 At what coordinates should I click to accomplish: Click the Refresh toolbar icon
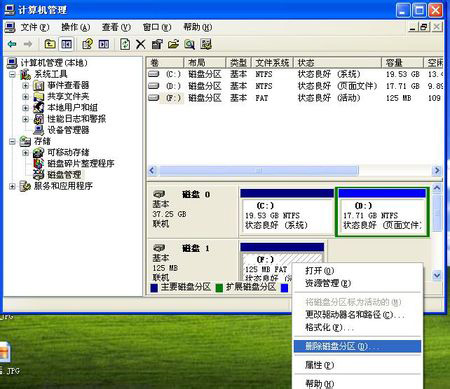click(125, 44)
